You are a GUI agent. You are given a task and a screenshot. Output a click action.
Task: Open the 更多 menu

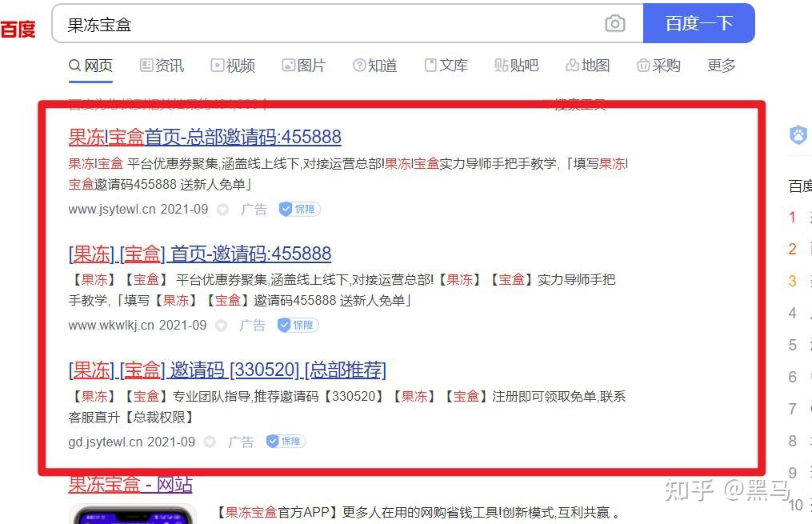[722, 66]
